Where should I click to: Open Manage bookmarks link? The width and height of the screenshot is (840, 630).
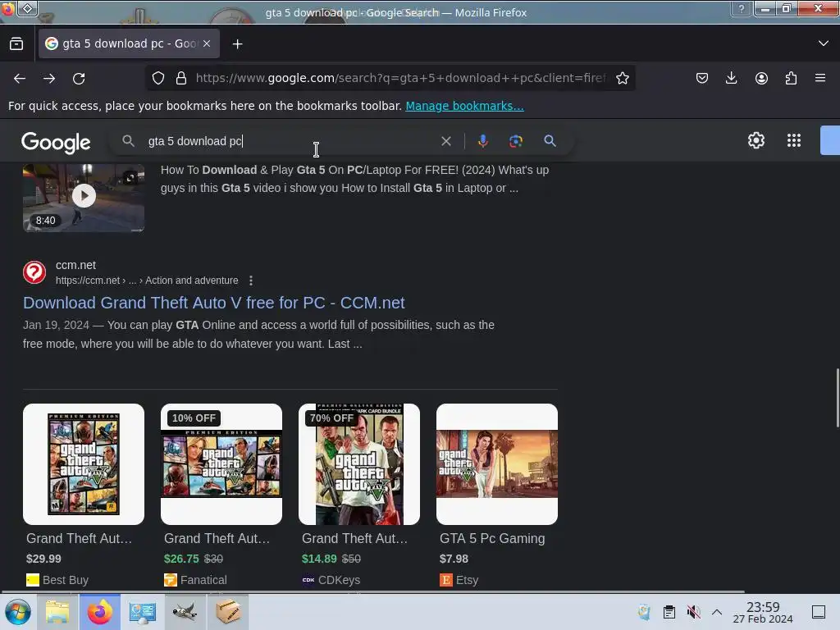click(x=464, y=106)
